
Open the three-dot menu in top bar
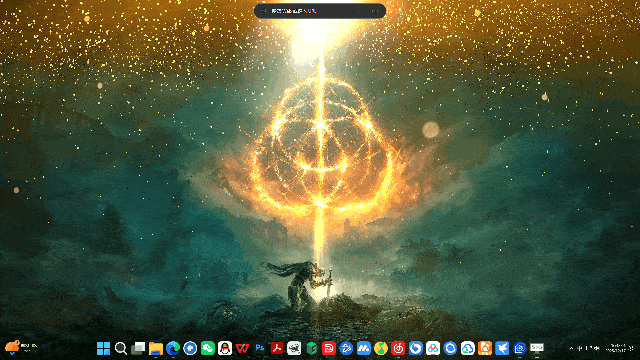pos(374,11)
